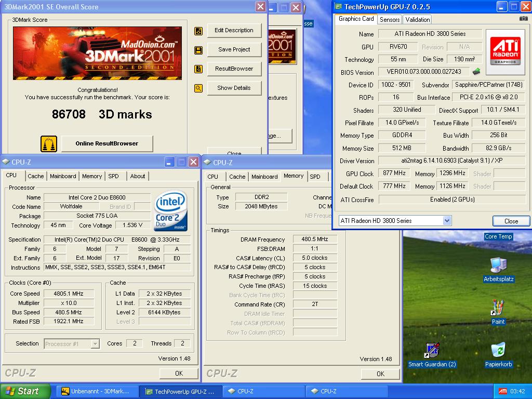Select the Core Temp desktop label
The image size is (532, 399).
click(x=498, y=236)
